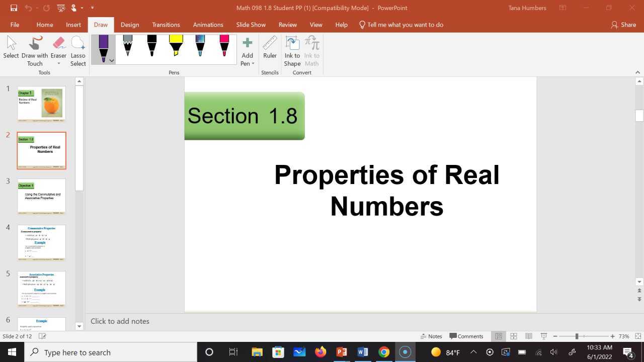Show the Notes pane
Viewport: 644px width, 362px height.
[x=432, y=336]
